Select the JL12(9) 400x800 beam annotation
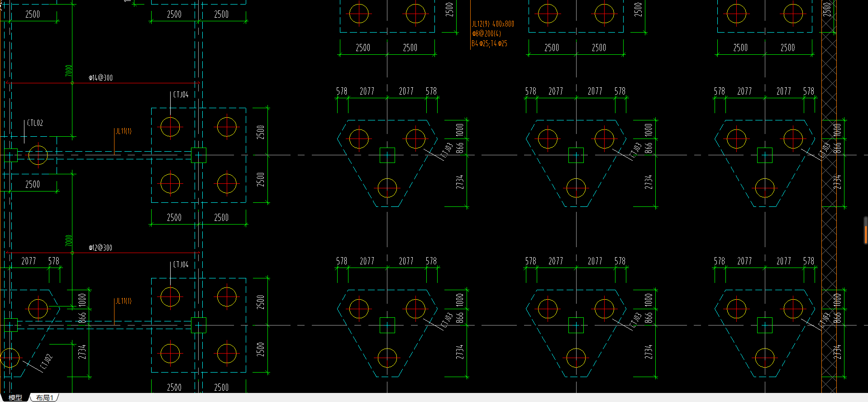Viewport: 868px width, 402px height. click(x=493, y=24)
